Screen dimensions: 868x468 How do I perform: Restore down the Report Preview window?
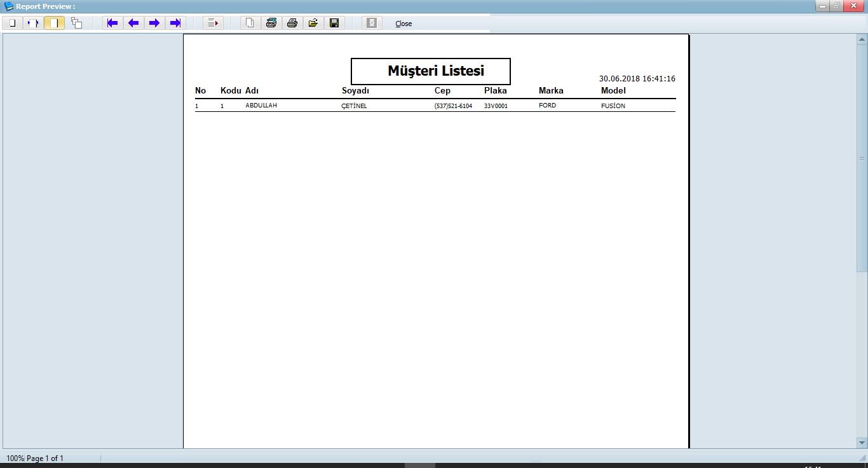[837, 6]
